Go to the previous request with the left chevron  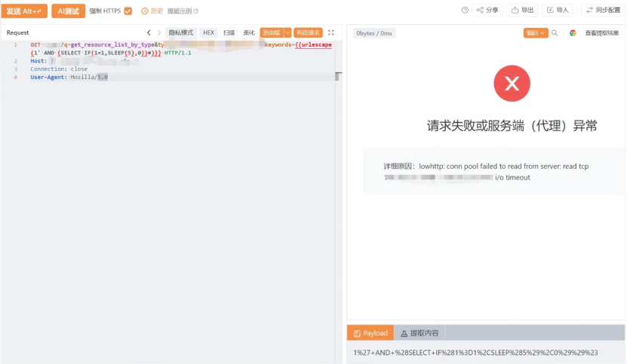pos(149,32)
